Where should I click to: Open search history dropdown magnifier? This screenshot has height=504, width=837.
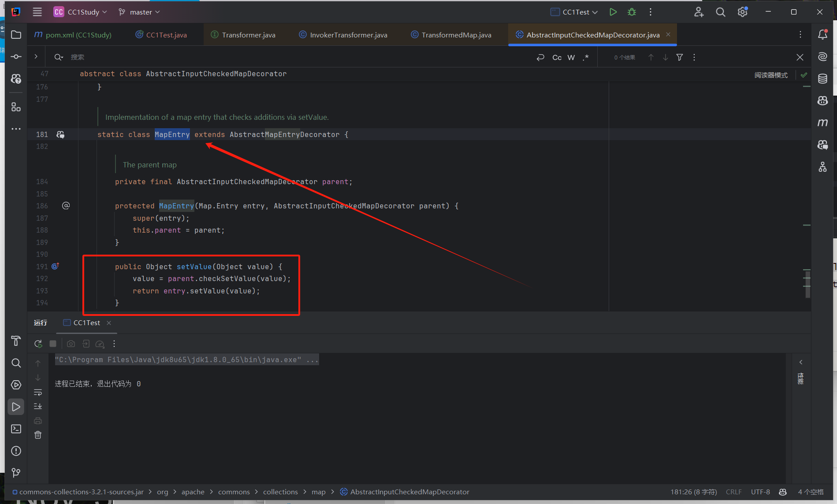59,57
